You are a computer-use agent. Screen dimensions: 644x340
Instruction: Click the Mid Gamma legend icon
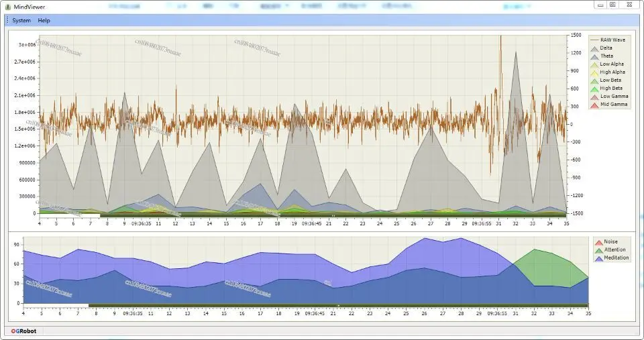(594, 105)
